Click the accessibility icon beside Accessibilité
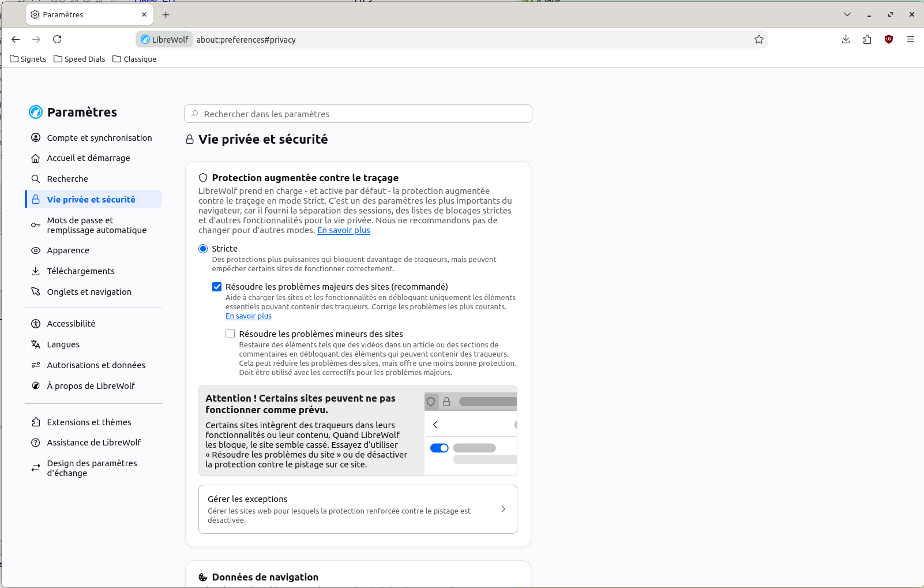This screenshot has height=588, width=924. [36, 324]
